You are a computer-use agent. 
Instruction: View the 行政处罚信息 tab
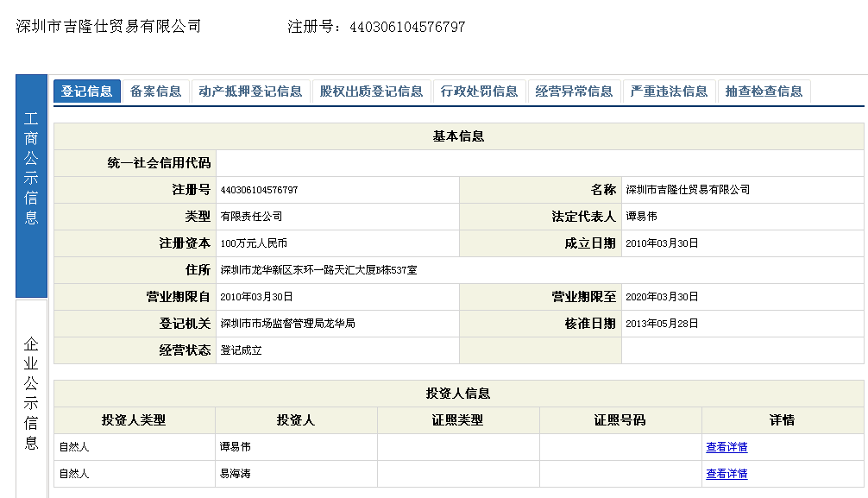pyautogui.click(x=479, y=91)
